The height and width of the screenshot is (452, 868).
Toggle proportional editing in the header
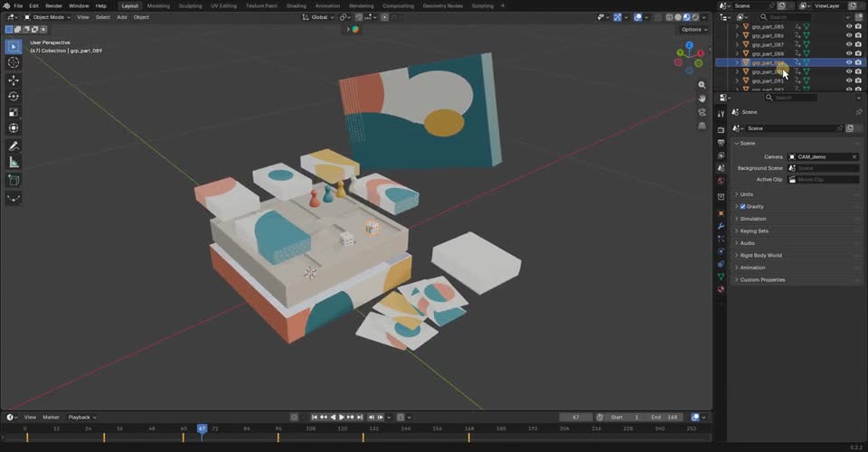[x=385, y=17]
